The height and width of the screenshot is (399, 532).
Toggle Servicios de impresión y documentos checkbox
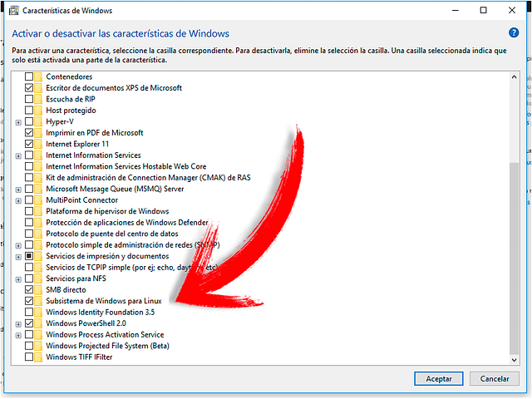click(x=29, y=256)
